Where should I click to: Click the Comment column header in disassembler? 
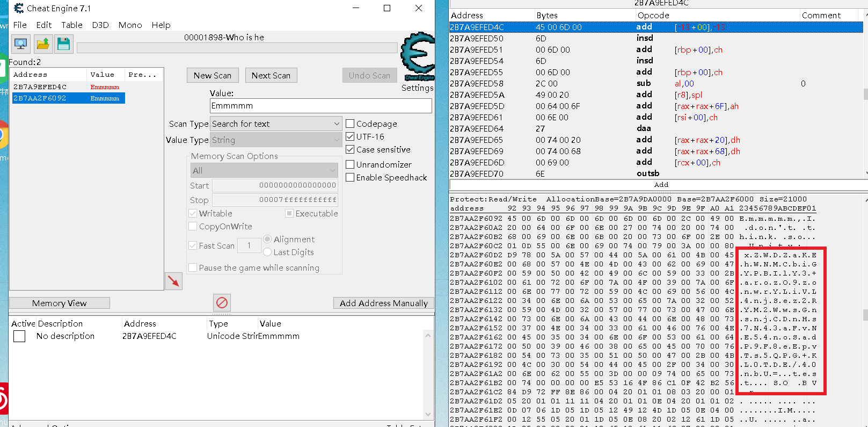[x=832, y=15]
